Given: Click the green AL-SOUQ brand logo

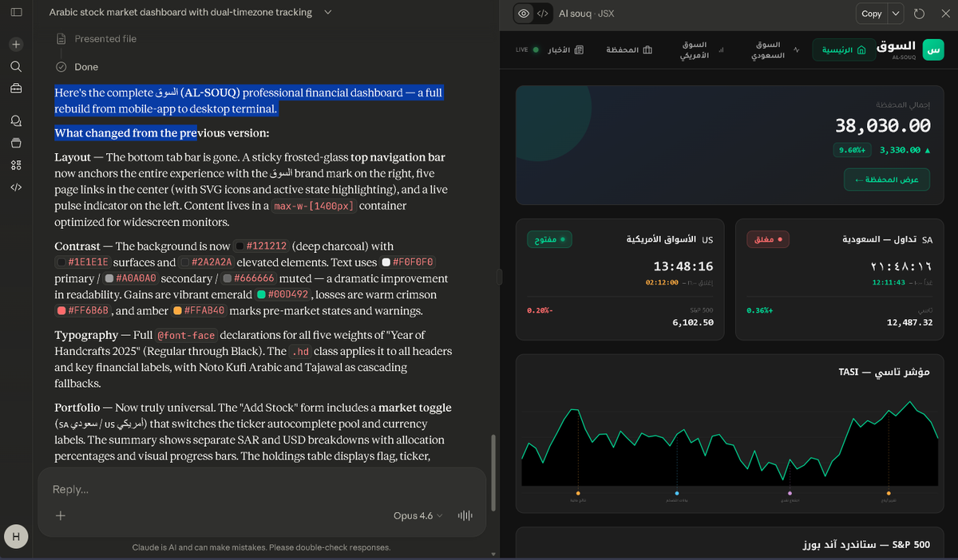Looking at the screenshot, I should coord(932,50).
